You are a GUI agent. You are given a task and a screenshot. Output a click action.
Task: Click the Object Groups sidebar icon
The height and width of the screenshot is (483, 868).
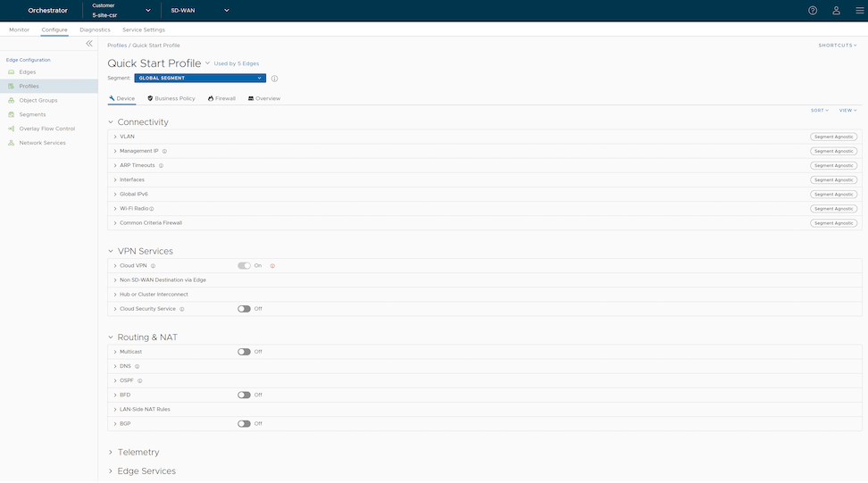[x=12, y=100]
